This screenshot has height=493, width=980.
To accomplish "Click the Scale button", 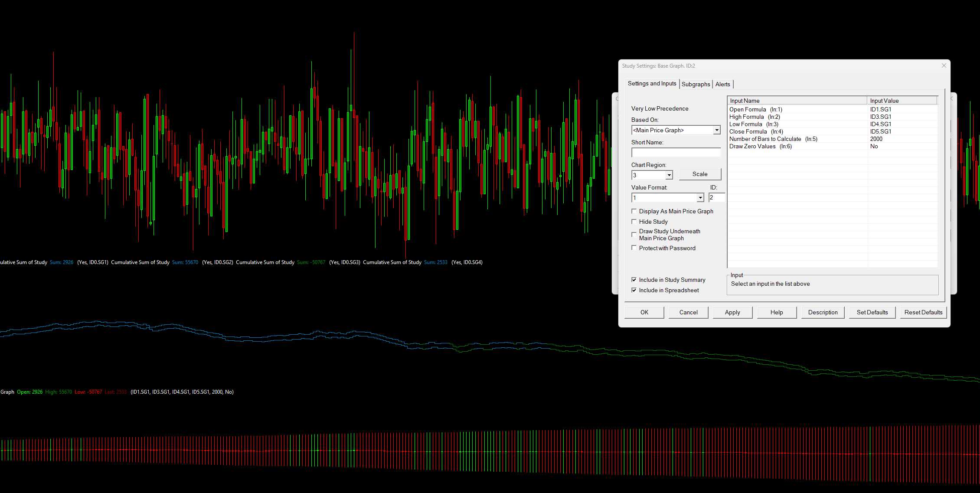I will (x=699, y=174).
